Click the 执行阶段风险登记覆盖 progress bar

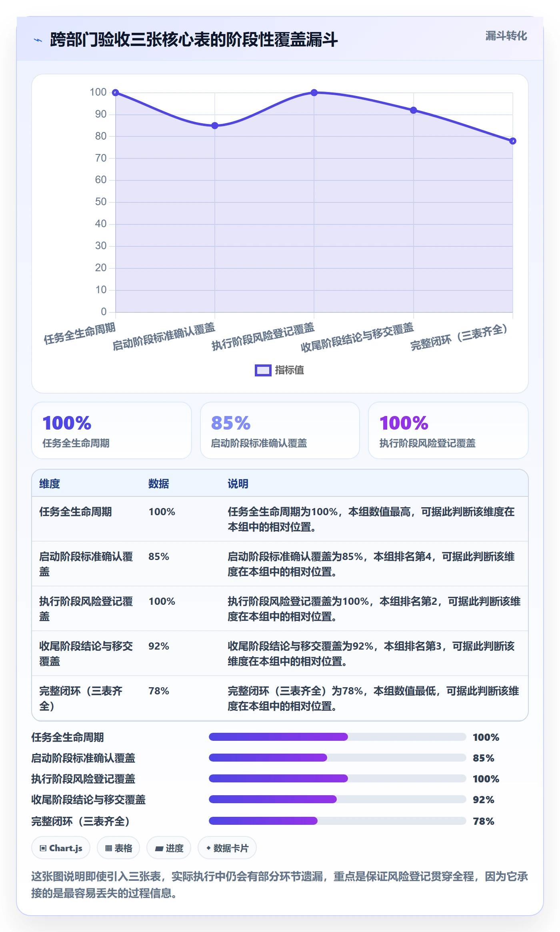coord(338,778)
